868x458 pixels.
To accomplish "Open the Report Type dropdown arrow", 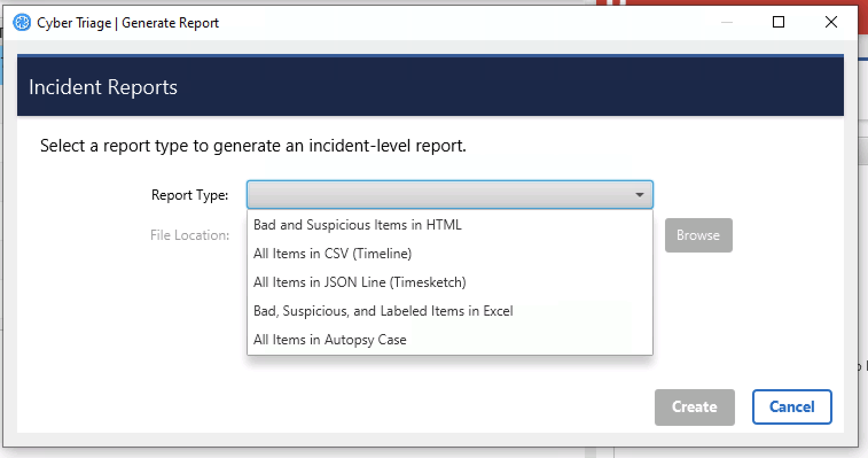I will [x=640, y=195].
